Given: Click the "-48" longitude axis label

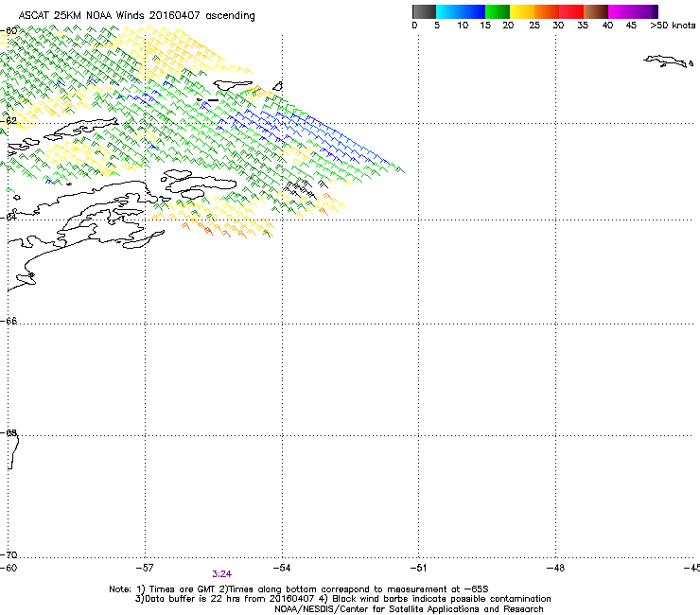Looking at the screenshot, I should point(555,568).
